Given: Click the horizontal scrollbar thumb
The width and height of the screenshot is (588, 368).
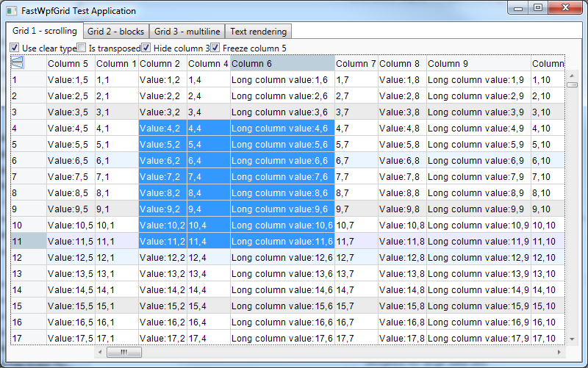Looking at the screenshot, I should (124, 353).
